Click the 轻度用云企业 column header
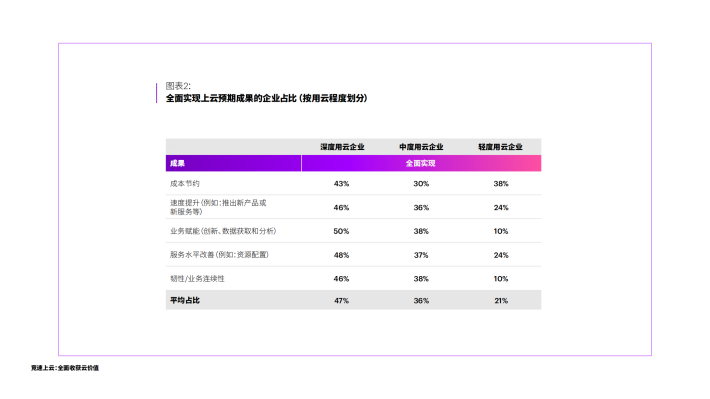This screenshot has width=710, height=399. point(500,147)
